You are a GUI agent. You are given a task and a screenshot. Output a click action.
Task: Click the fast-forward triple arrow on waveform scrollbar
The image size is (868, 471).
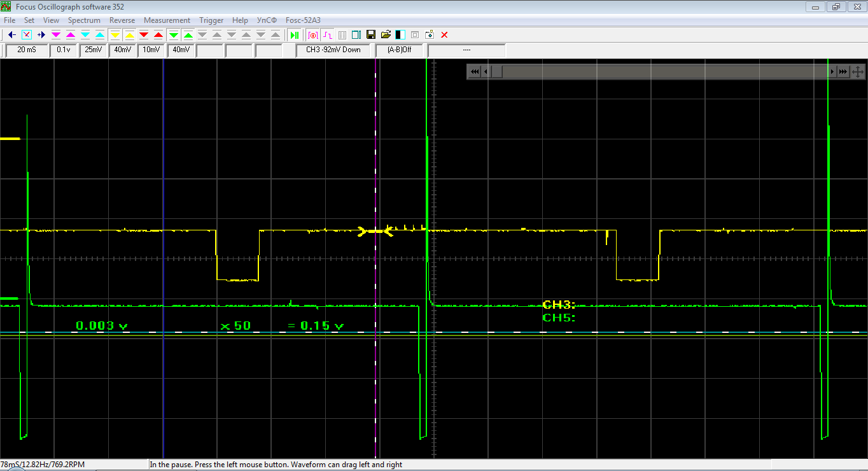pos(843,72)
